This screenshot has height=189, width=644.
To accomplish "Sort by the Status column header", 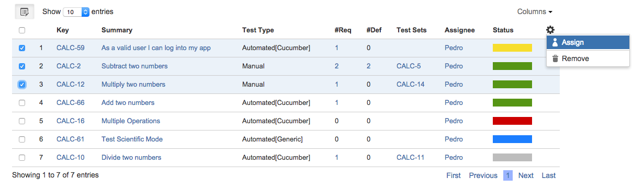I will [503, 30].
